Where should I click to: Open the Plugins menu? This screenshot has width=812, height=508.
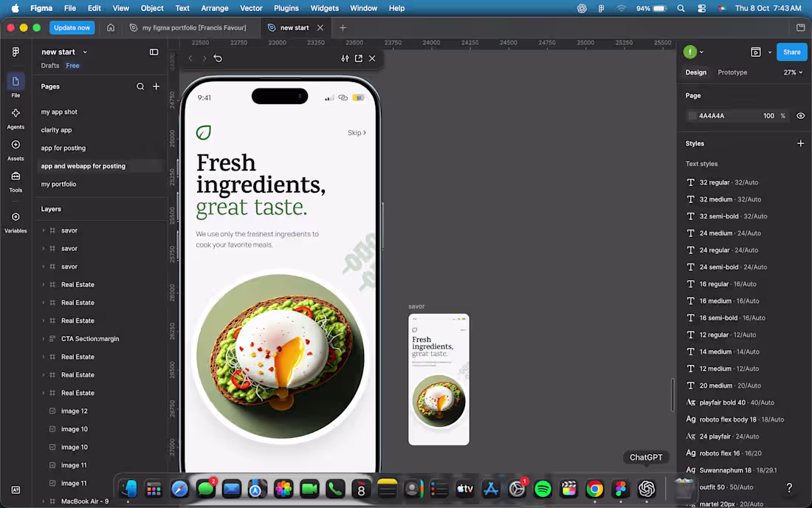tap(286, 8)
